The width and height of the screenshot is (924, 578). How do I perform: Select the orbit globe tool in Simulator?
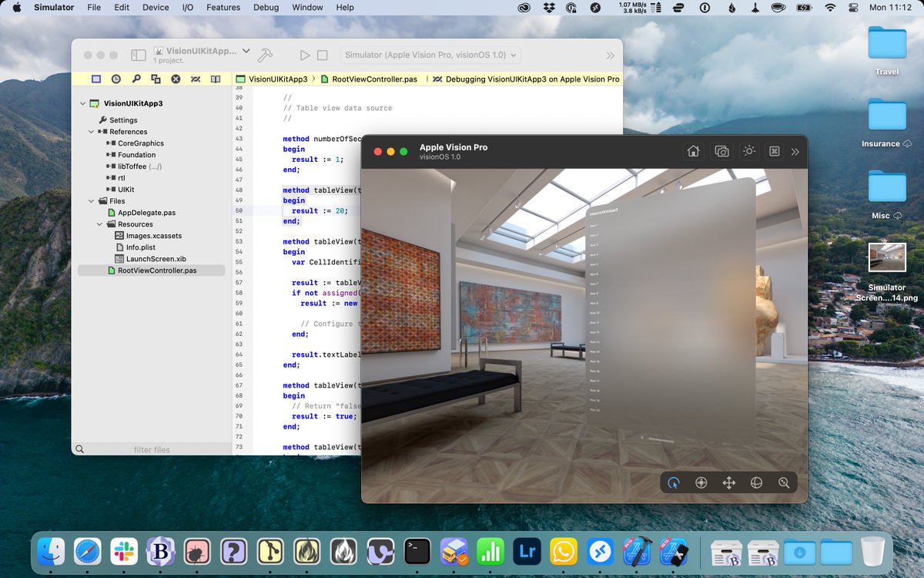[x=756, y=482]
